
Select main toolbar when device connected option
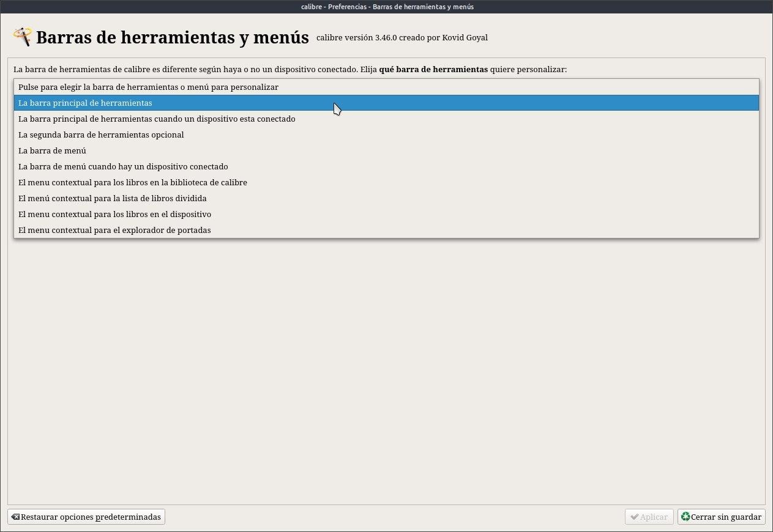coord(386,119)
